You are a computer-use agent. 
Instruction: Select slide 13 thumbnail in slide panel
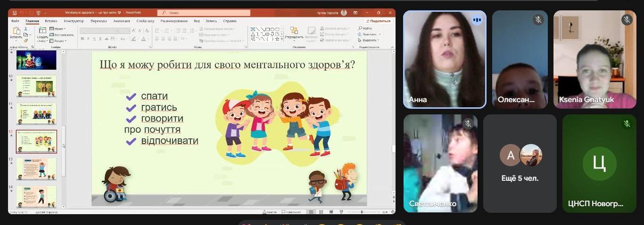(x=36, y=169)
